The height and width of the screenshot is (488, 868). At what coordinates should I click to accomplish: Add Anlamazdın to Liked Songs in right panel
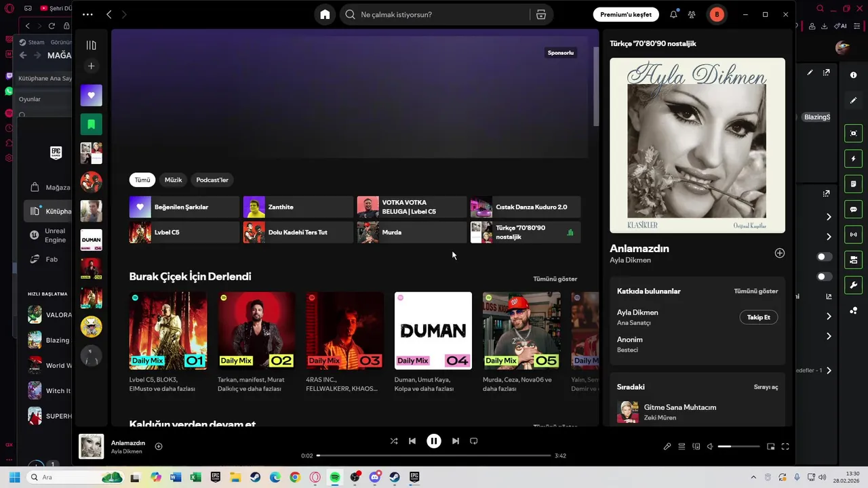[x=779, y=253]
